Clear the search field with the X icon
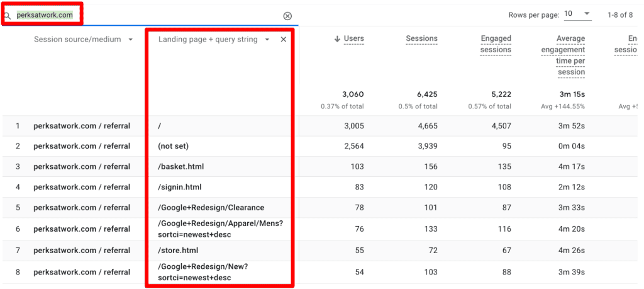 [287, 16]
